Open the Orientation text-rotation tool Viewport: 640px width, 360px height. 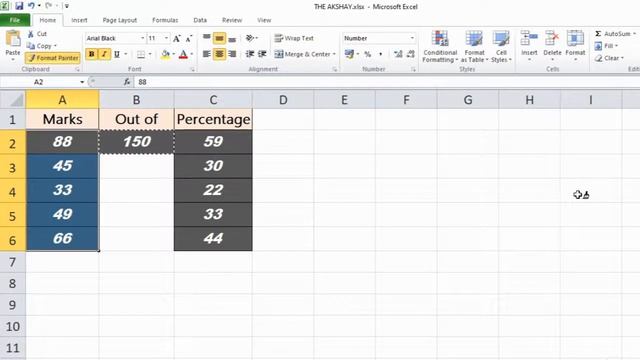click(250, 38)
